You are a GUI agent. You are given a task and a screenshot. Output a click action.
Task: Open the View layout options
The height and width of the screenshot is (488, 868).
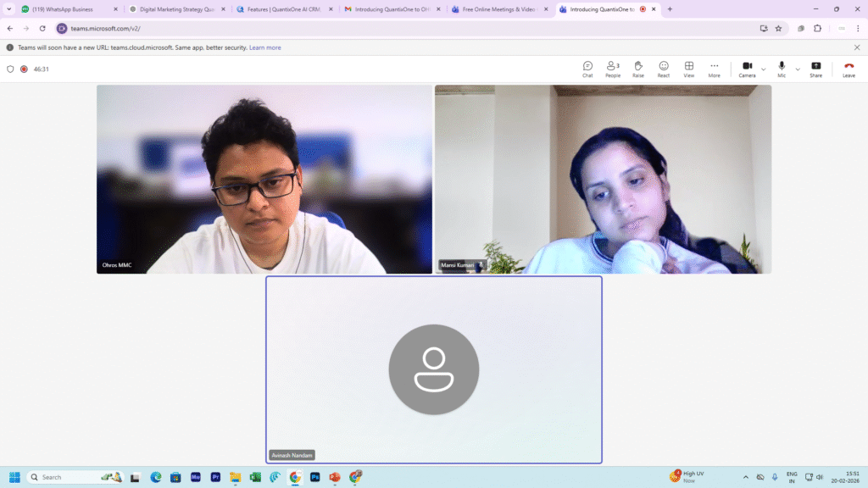coord(689,68)
